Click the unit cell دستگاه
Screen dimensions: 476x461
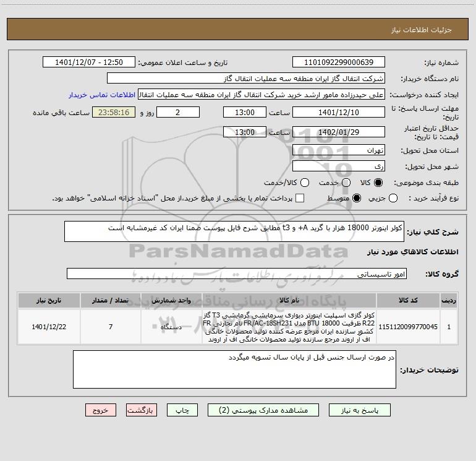click(171, 327)
